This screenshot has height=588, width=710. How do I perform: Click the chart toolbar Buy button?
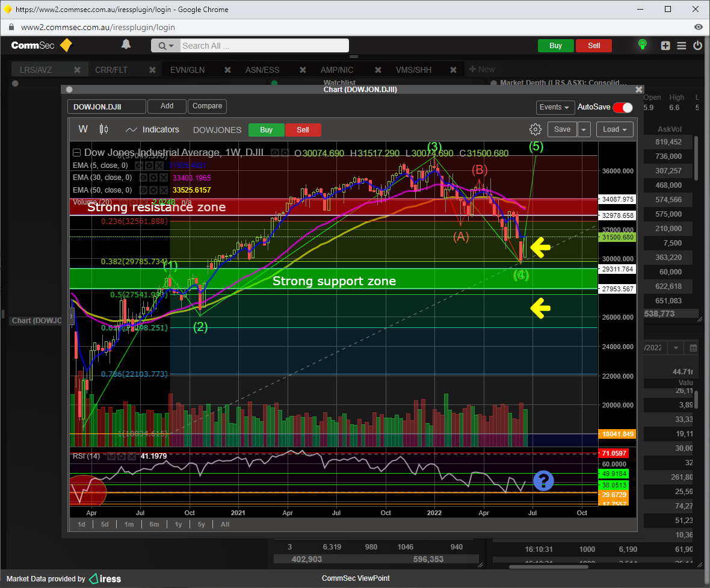pyautogui.click(x=266, y=130)
